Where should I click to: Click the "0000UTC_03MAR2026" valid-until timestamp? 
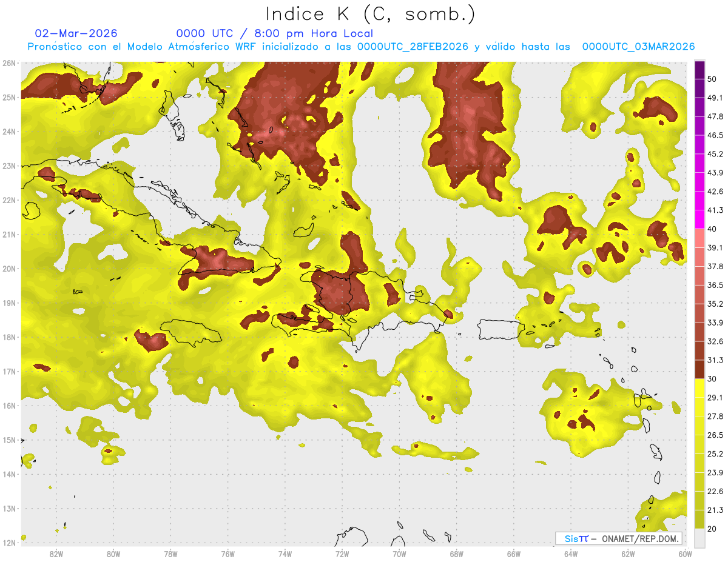[638, 47]
